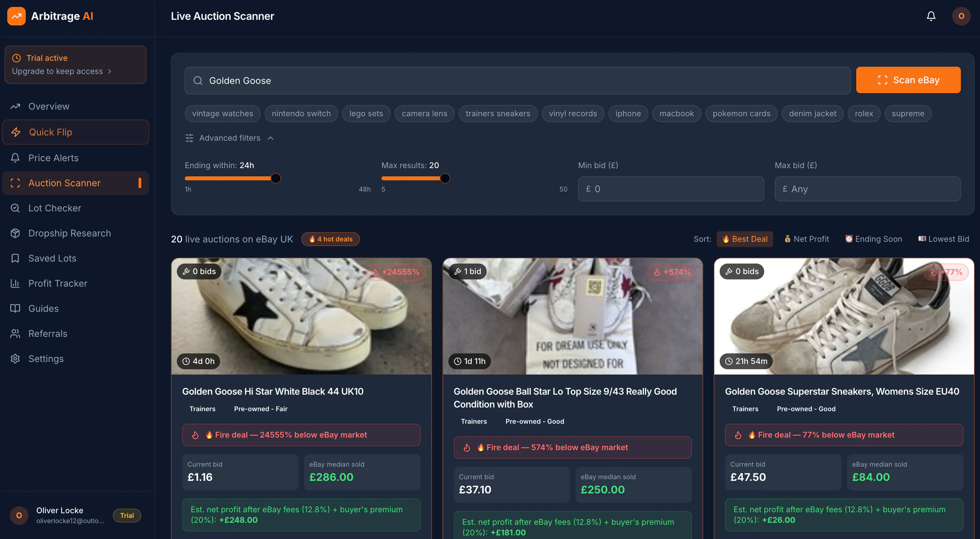Click the Trial plan badge next to Oliver Locke
Screen dimensions: 980x539
point(127,515)
